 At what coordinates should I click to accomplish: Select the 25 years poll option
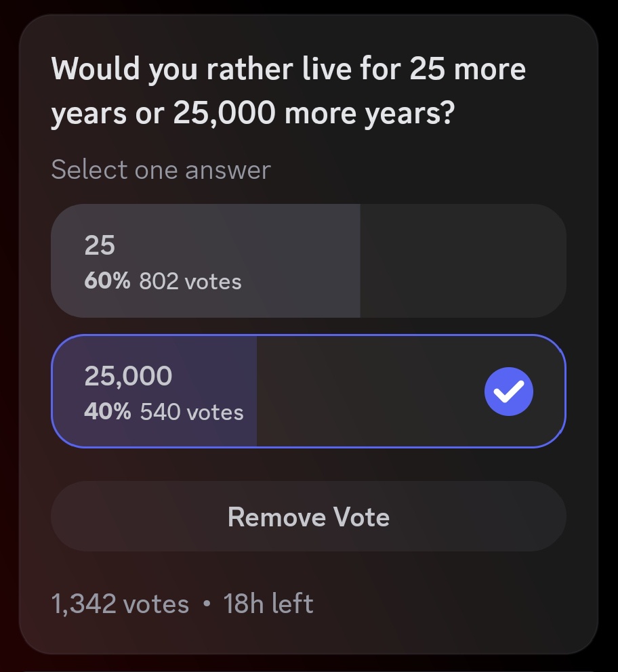[x=308, y=261]
